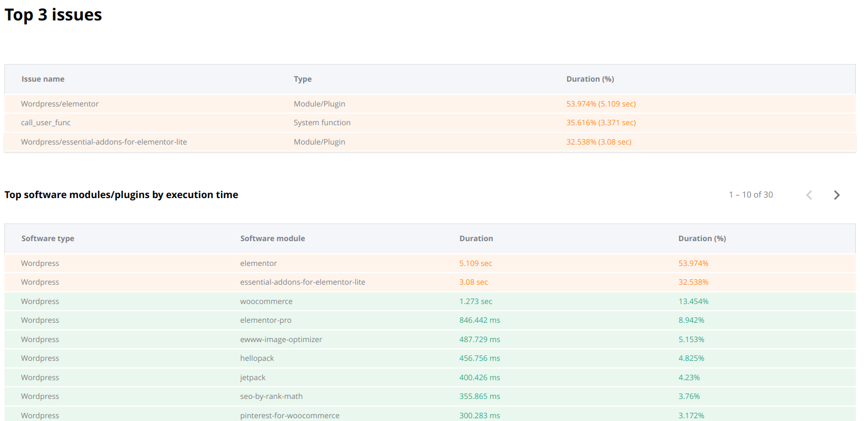Screen dimensions: 868x421
Task: Click Top software modules/plugins by execution time heading
Action: click(x=121, y=195)
